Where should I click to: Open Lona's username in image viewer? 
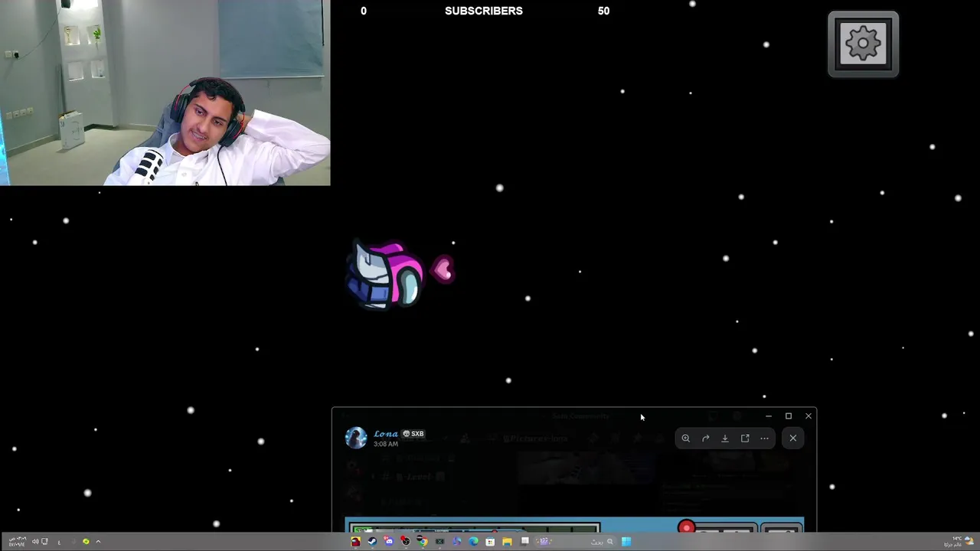coord(386,433)
